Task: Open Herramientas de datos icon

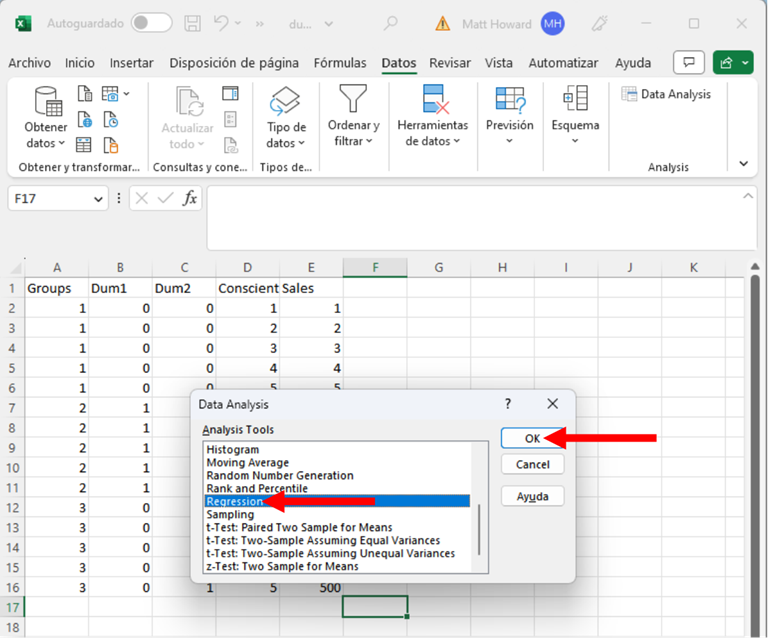Action: point(435,100)
